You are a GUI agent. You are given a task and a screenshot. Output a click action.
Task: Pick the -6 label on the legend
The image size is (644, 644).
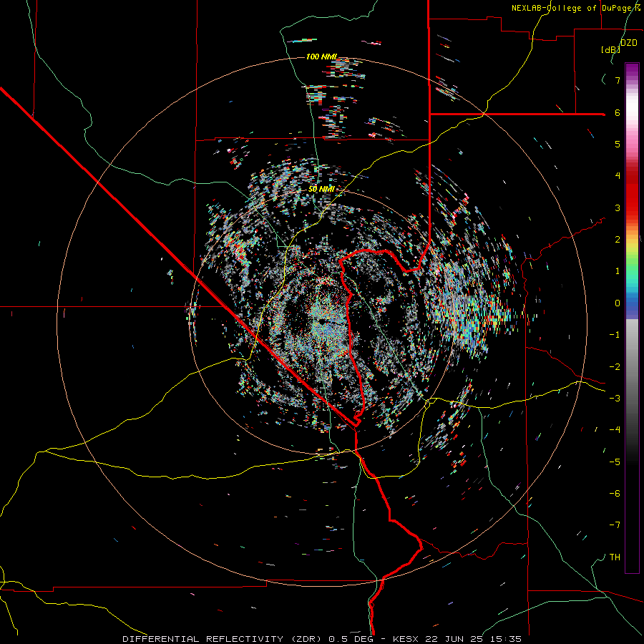615,493
